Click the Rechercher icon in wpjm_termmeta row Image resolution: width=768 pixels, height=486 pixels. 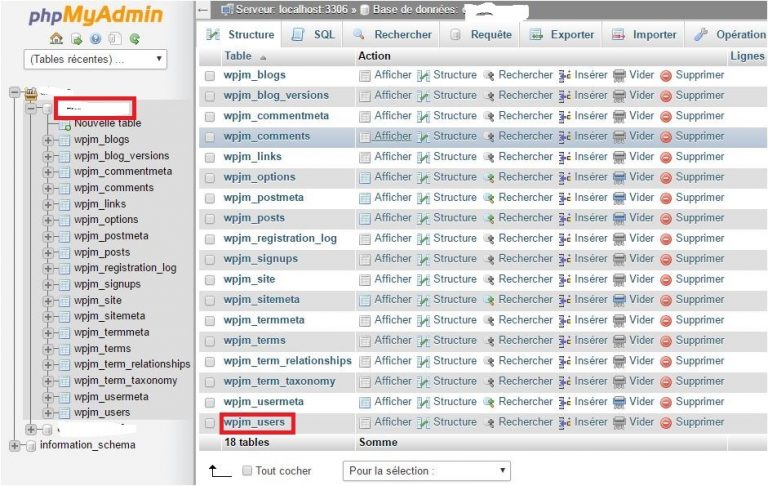click(x=488, y=320)
